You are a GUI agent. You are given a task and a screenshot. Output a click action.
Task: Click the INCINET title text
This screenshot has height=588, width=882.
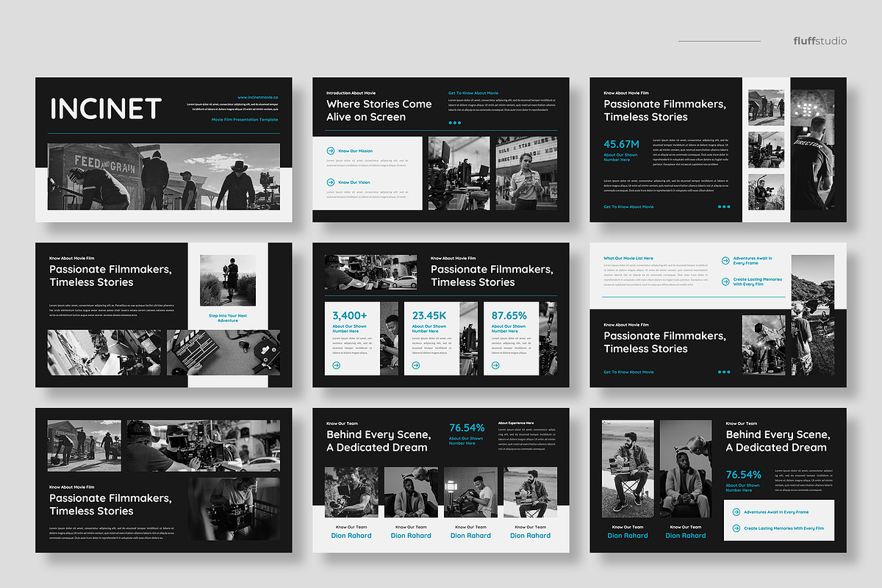(x=106, y=109)
